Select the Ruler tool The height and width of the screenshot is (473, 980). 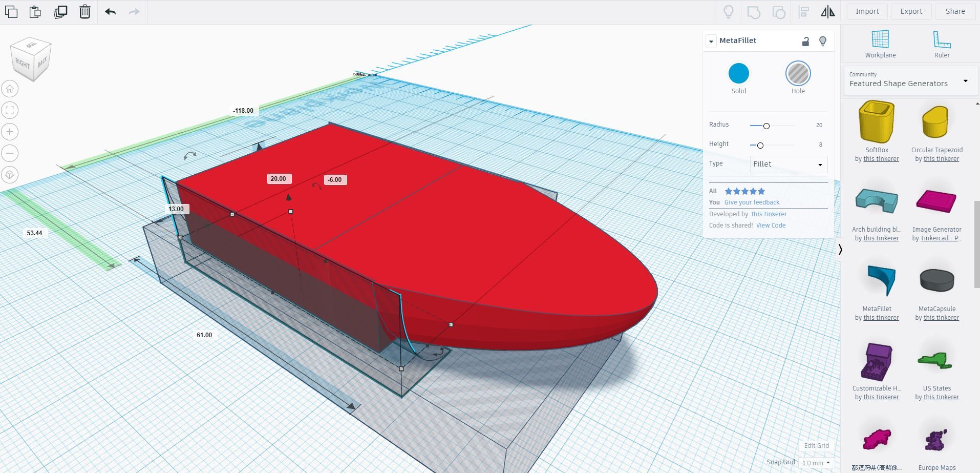(942, 44)
